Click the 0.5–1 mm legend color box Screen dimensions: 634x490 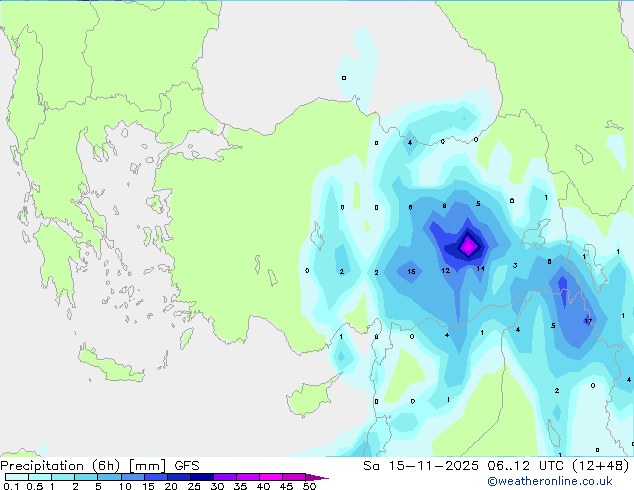tap(40, 477)
